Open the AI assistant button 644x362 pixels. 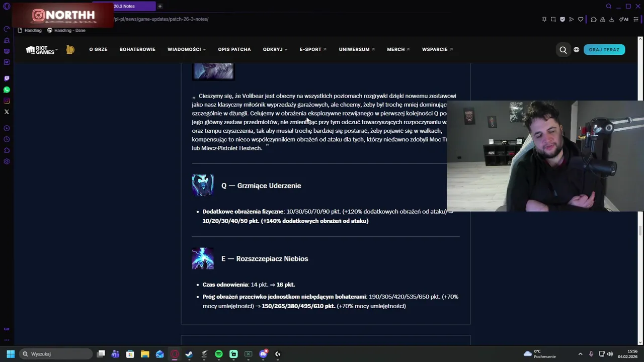point(624,19)
